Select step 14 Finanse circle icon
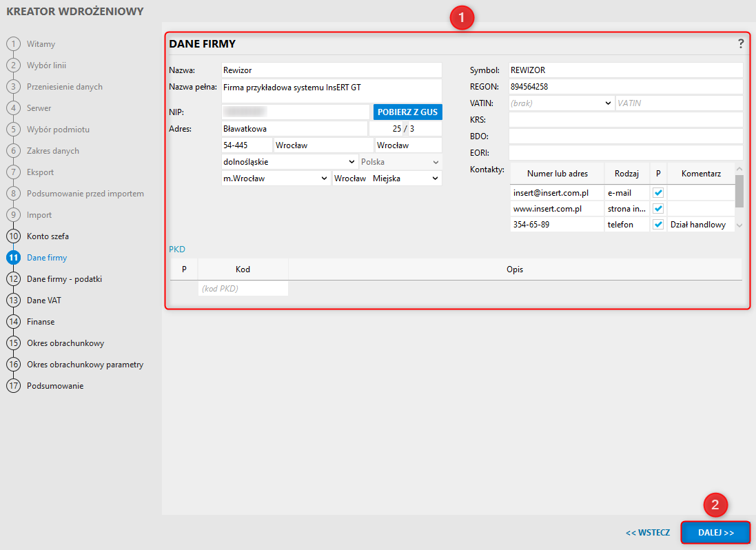756x550 pixels. pyautogui.click(x=13, y=322)
